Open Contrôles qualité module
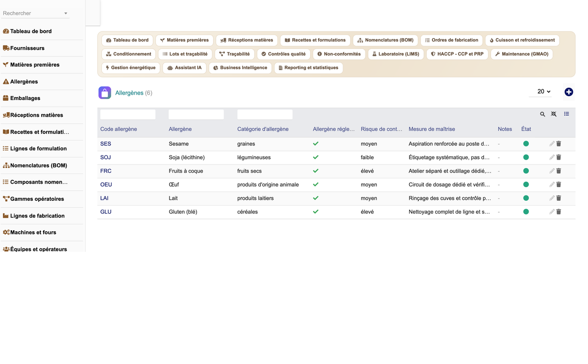Image resolution: width=588 pixels, height=364 pixels. 283,54
